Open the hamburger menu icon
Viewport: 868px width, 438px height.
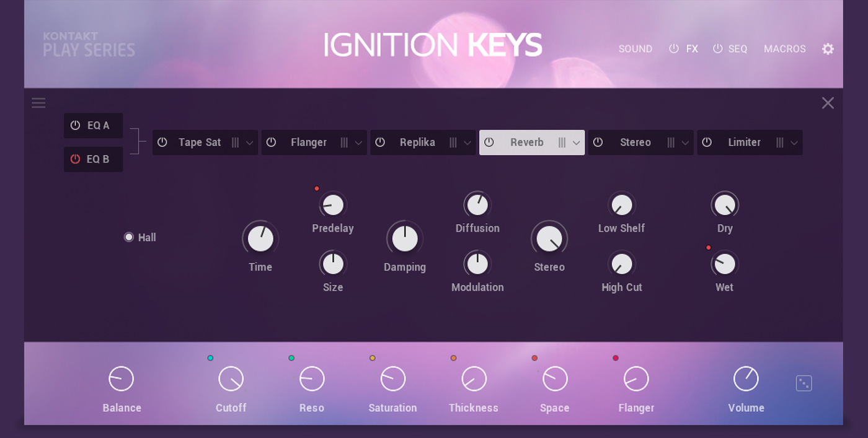point(38,103)
